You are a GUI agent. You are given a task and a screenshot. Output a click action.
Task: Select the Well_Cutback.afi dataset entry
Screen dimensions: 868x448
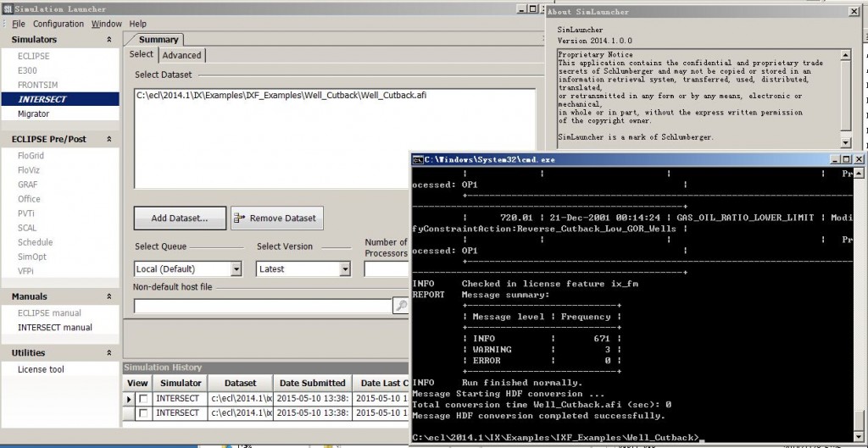pos(281,95)
